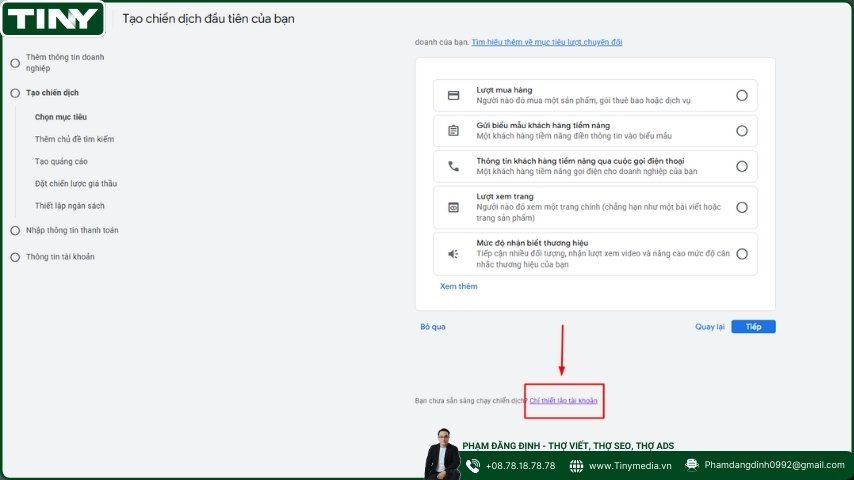Click the globe website icon in footer

[x=577, y=465]
